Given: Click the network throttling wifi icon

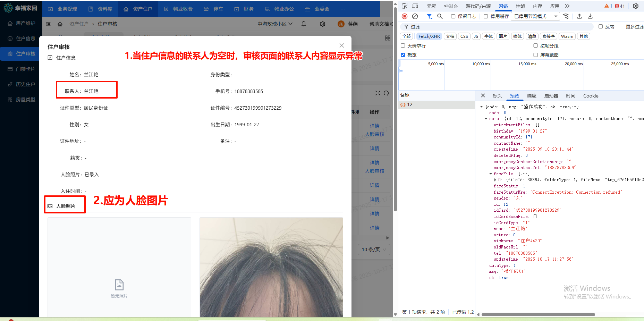Looking at the screenshot, I should 566,16.
